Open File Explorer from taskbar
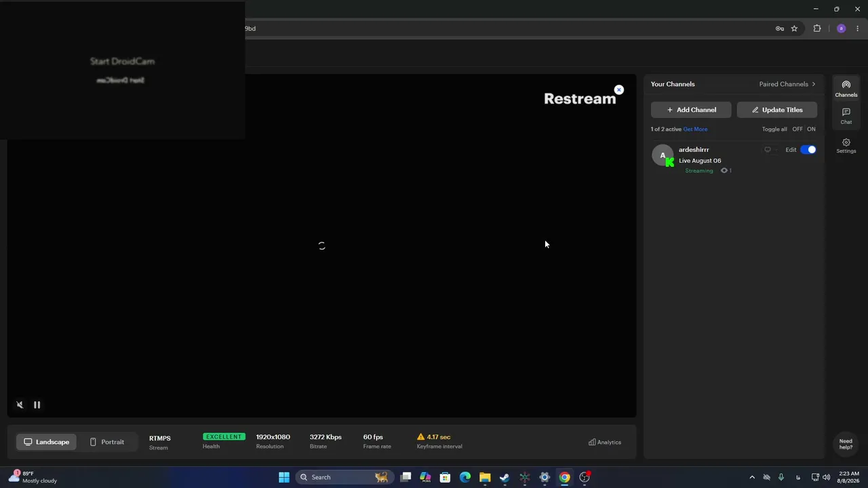This screenshot has height=488, width=868. tap(485, 477)
